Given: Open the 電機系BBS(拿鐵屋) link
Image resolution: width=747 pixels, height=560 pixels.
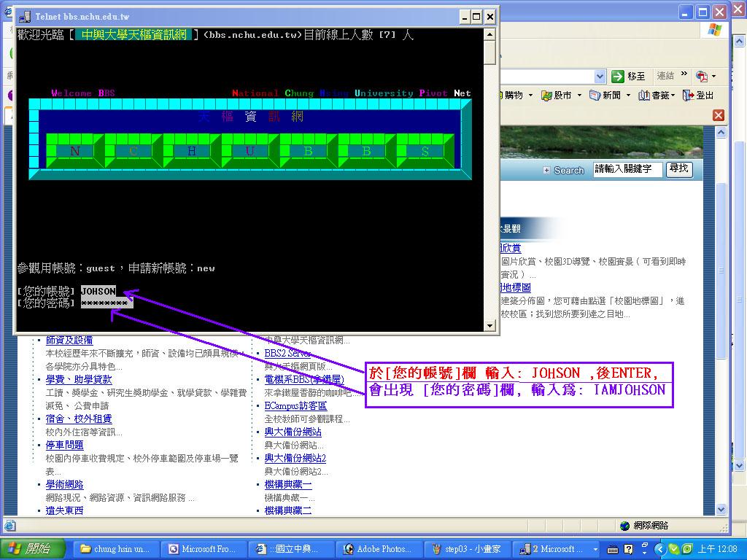Looking at the screenshot, I should tap(304, 379).
